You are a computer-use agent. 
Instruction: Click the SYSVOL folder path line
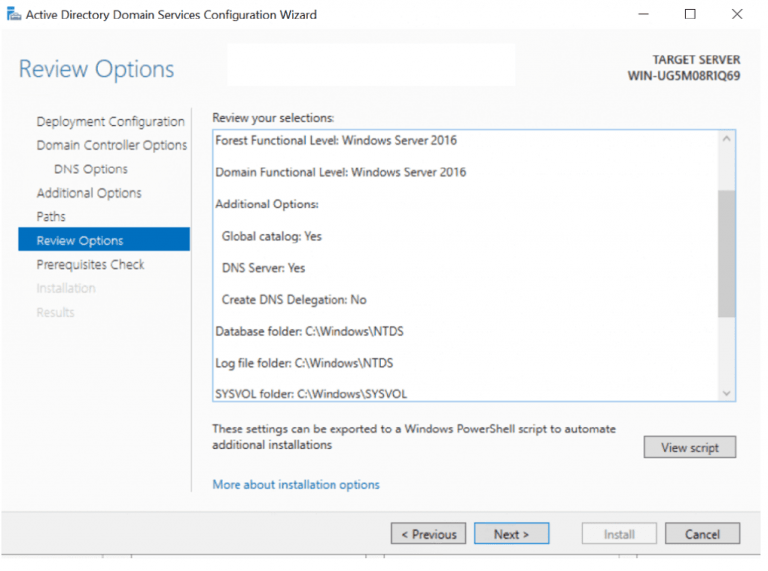pyautogui.click(x=311, y=394)
